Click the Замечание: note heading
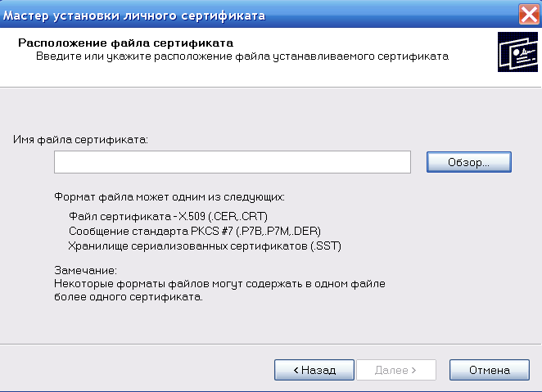This screenshot has width=542, height=392. coord(86,270)
